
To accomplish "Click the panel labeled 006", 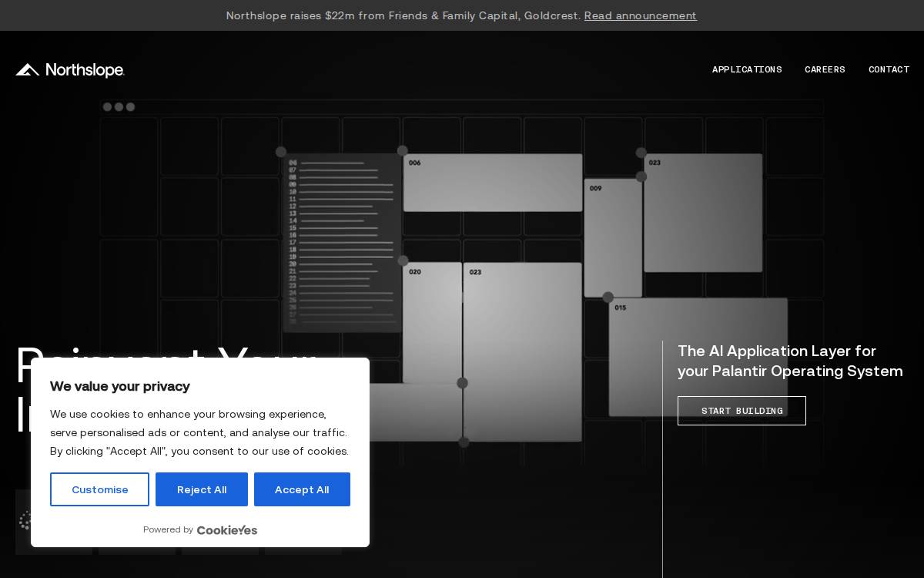I will coord(493,183).
